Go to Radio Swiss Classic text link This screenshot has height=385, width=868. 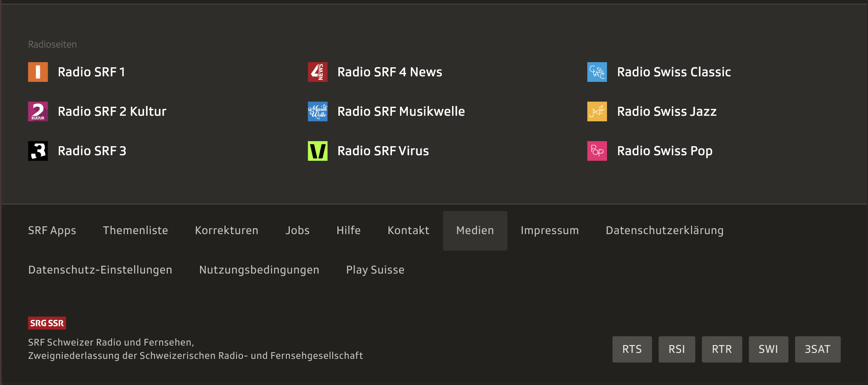pyautogui.click(x=674, y=72)
